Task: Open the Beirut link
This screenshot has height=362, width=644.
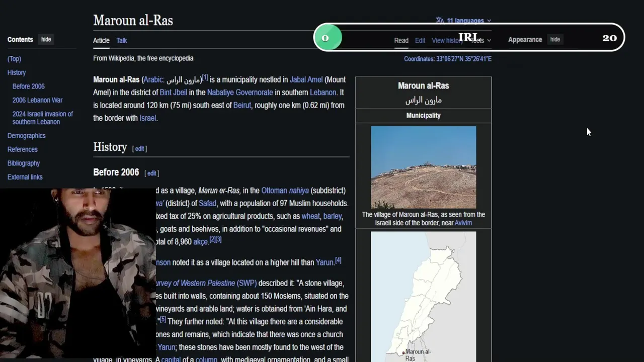Action: [x=242, y=105]
